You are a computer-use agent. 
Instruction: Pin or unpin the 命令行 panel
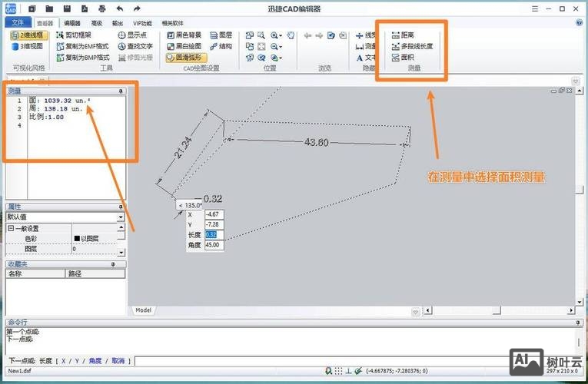[579, 323]
